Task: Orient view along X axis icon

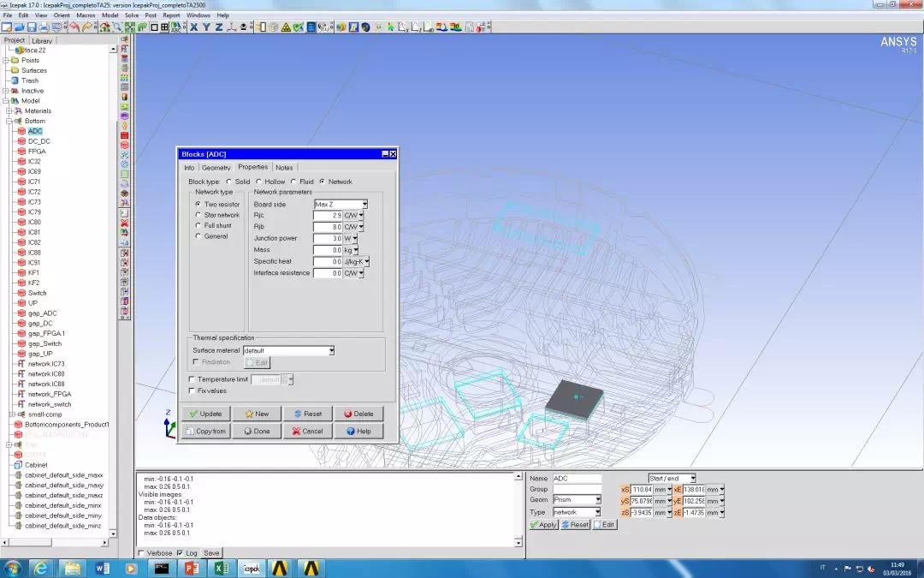Action: tap(193, 27)
